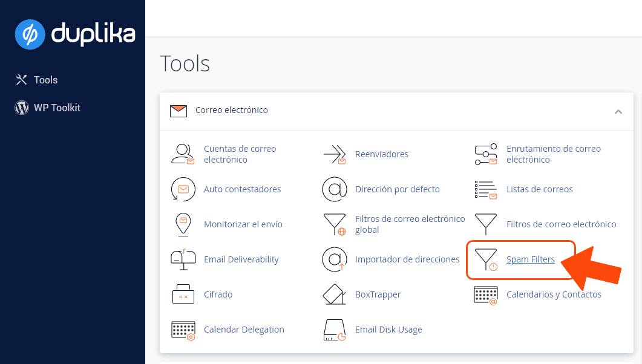Click the Cuentas de correo electrónico user icon
The image size is (642, 364).
183,154
